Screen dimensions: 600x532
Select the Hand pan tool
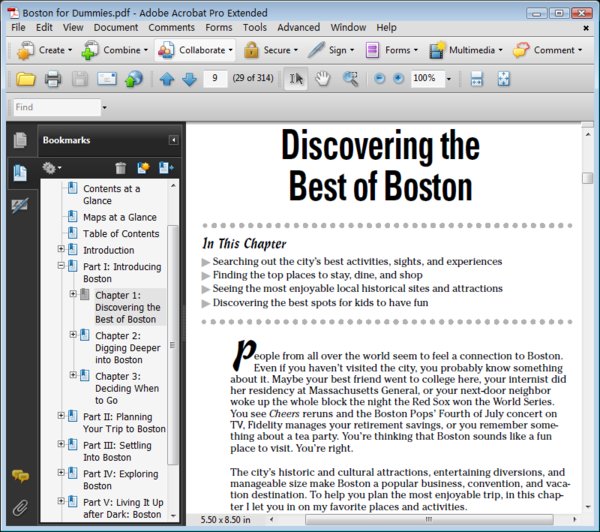coord(322,79)
